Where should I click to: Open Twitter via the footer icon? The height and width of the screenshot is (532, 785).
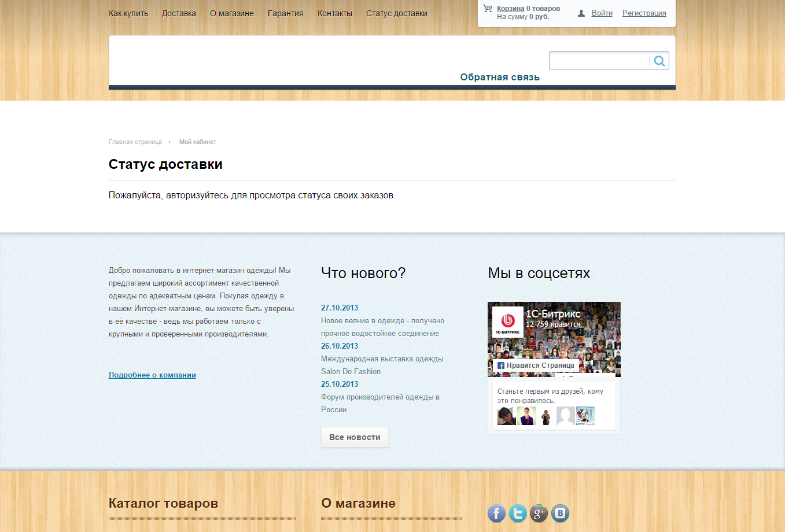[518, 513]
